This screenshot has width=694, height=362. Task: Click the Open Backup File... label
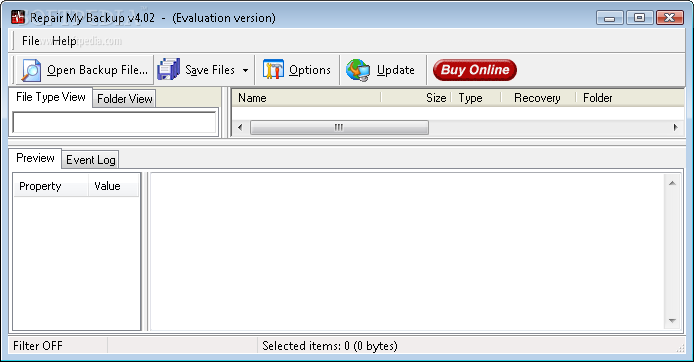pos(97,70)
